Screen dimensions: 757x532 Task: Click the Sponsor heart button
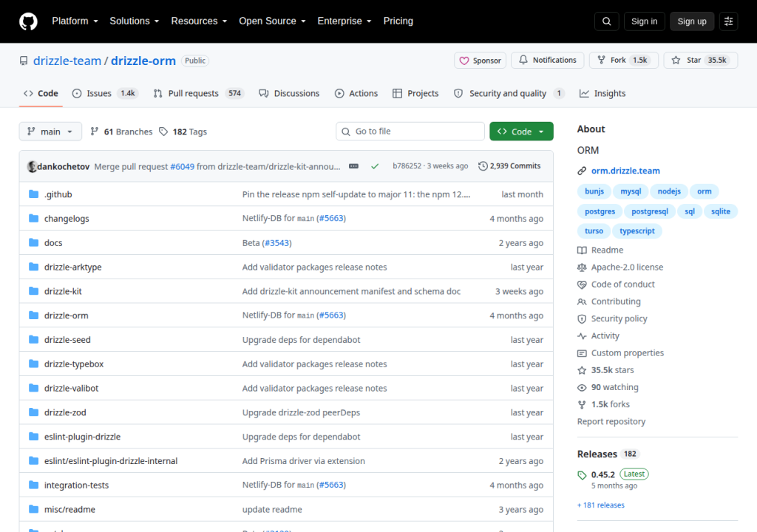coord(480,61)
